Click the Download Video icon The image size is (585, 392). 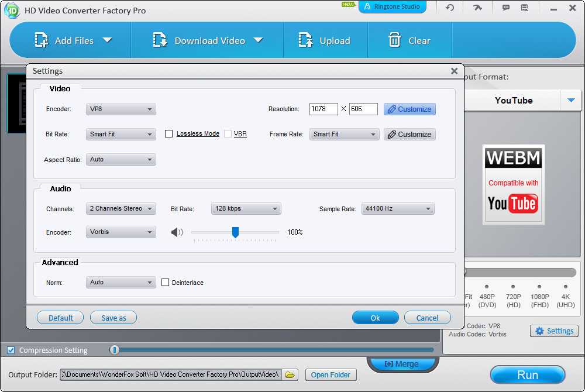pos(160,40)
